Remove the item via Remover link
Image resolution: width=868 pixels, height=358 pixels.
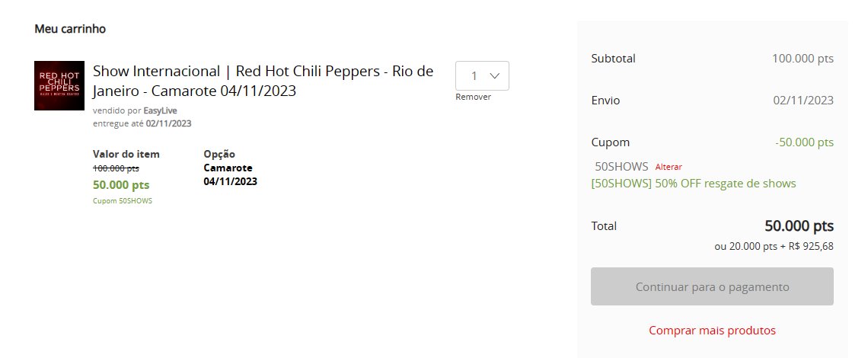pos(474,97)
